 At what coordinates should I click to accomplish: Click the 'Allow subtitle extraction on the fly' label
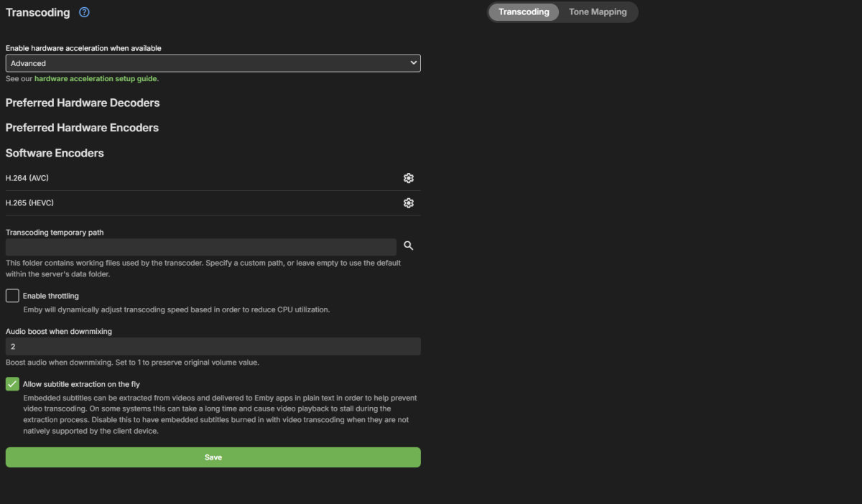81,384
